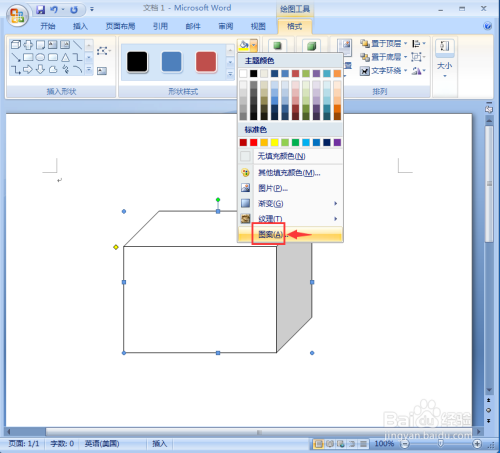The height and width of the screenshot is (453, 500).
Task: Click the 置于底层 send to back button
Action: pyautogui.click(x=381, y=57)
